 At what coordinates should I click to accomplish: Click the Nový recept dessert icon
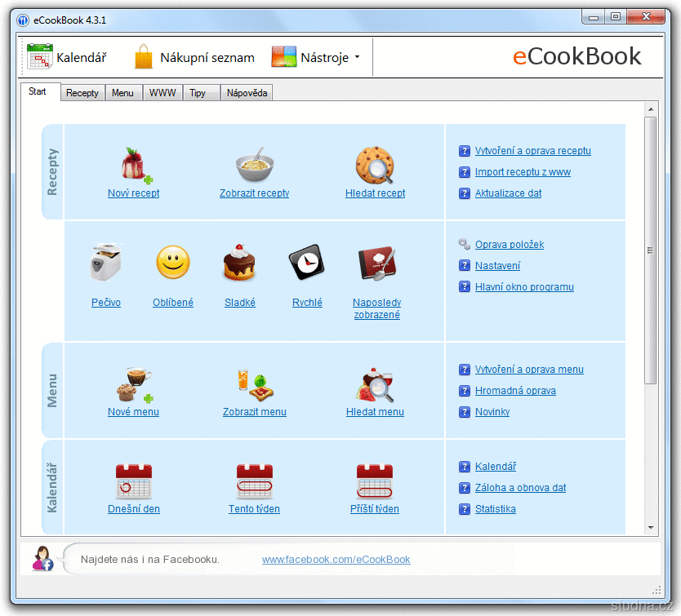tap(136, 164)
